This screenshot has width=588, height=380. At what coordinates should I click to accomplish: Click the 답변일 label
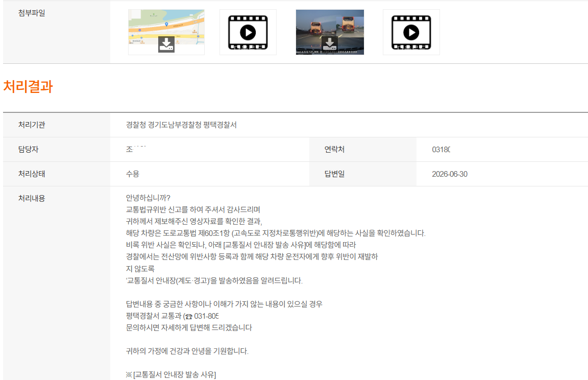pos(334,174)
